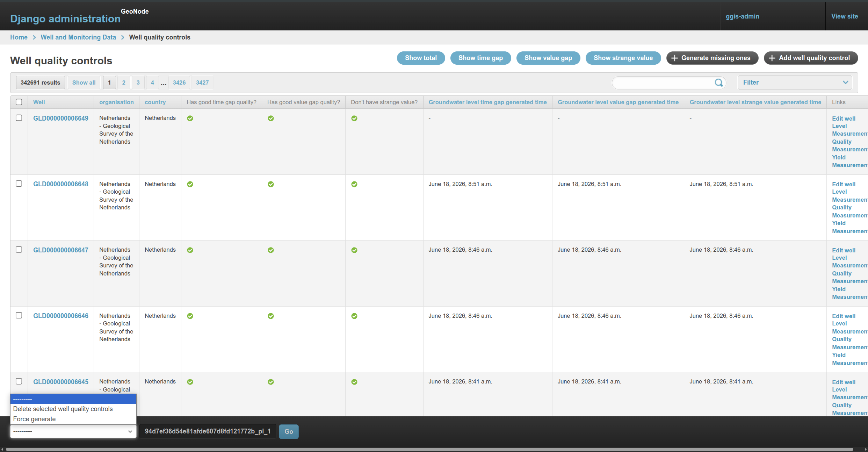Tick the checkbox for GLD000000006646

(19, 315)
